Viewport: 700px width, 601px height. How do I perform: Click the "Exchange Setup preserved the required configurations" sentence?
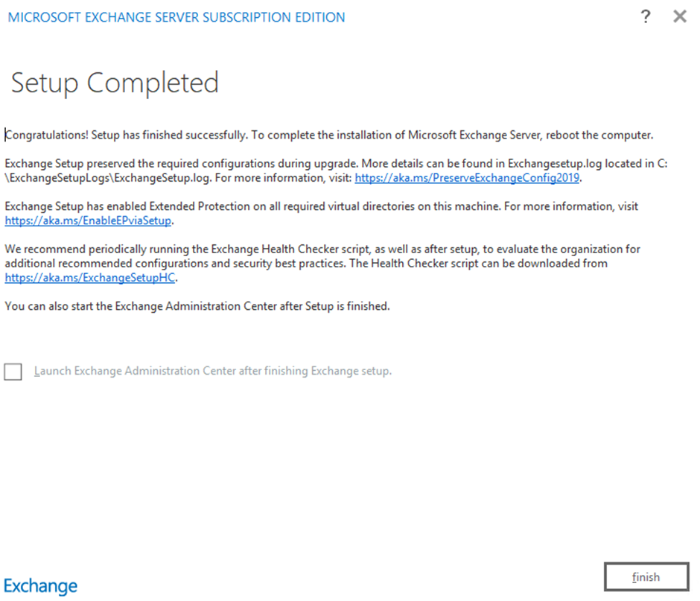tap(336, 171)
